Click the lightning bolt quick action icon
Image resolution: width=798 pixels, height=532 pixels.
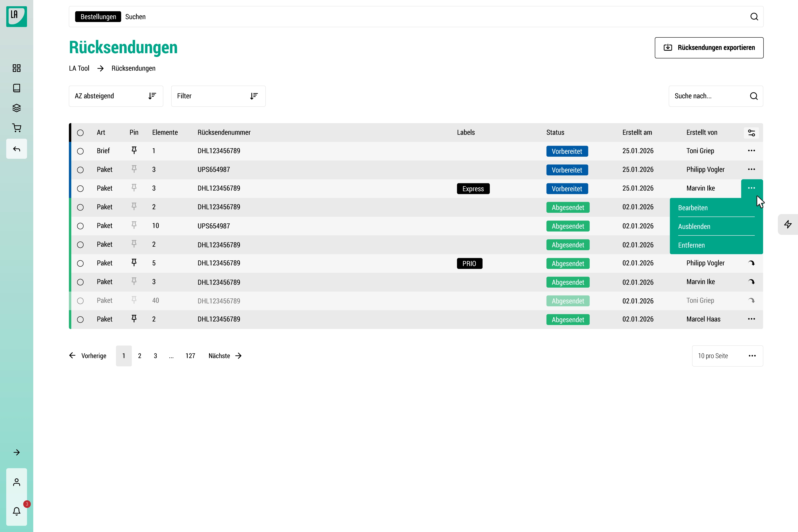pos(788,224)
